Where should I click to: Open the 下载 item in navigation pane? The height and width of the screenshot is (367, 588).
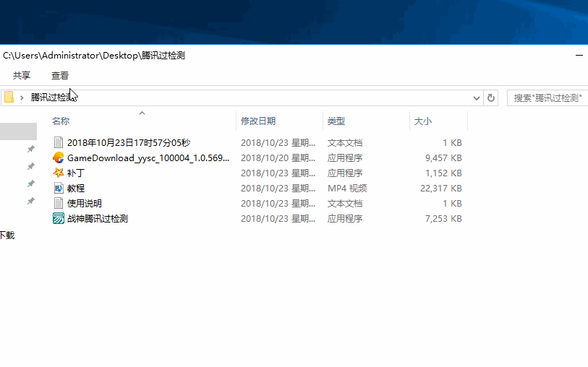pyautogui.click(x=7, y=236)
